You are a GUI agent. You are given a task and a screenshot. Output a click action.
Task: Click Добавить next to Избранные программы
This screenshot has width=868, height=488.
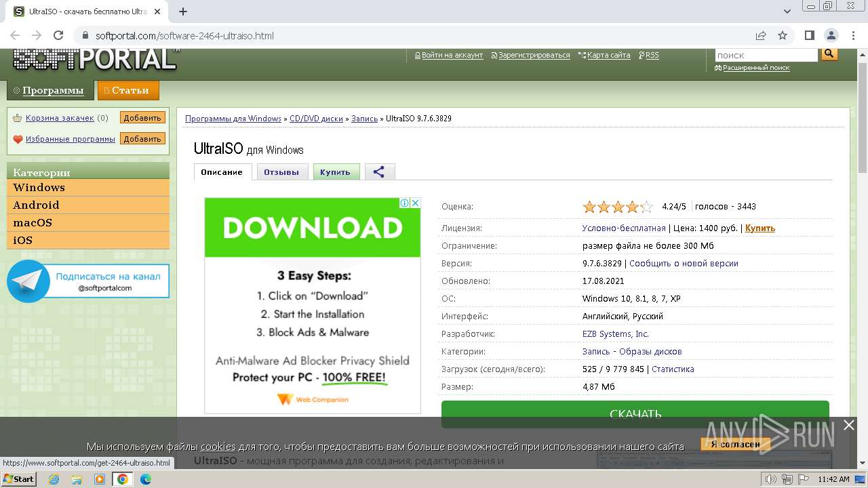point(142,139)
